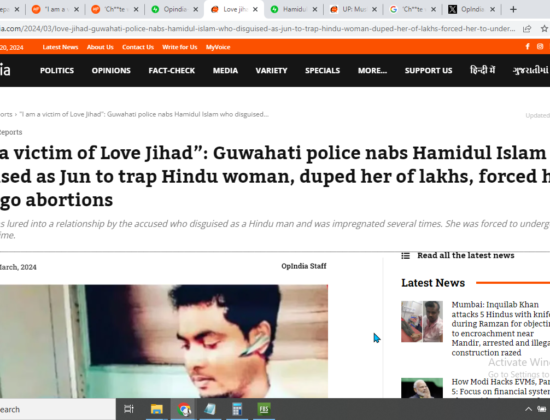Switch site to Hindi edition
The width and height of the screenshot is (550, 420).
[483, 70]
